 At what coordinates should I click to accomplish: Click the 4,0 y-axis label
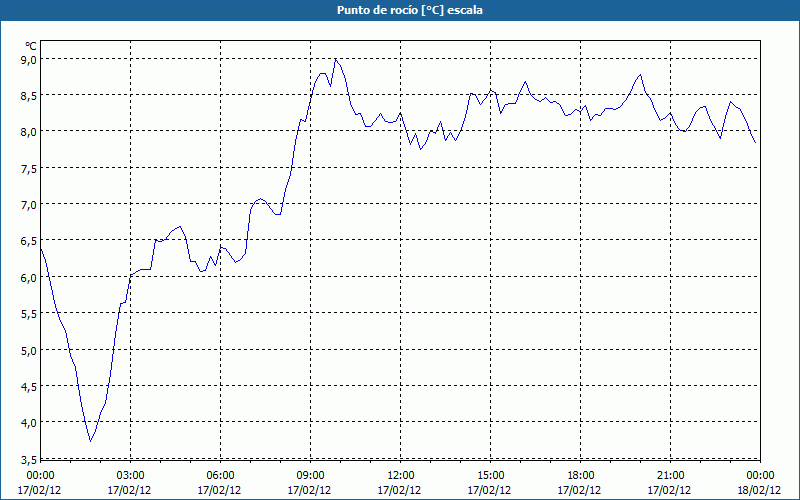[x=30, y=423]
